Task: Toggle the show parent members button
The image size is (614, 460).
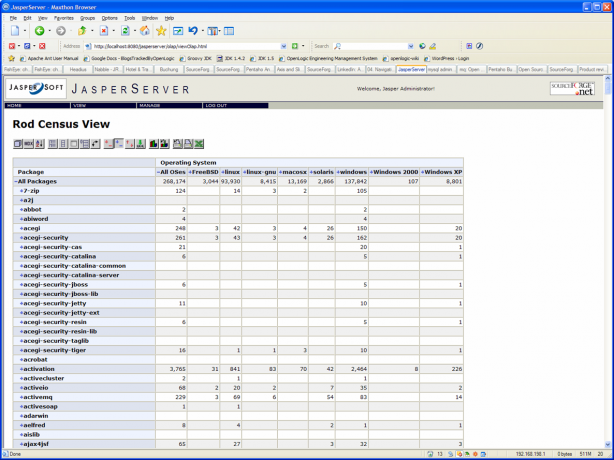Action: (x=52, y=144)
